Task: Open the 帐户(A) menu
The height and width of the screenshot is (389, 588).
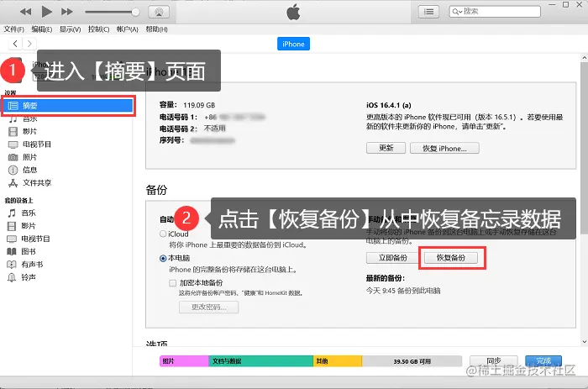Action: click(128, 29)
